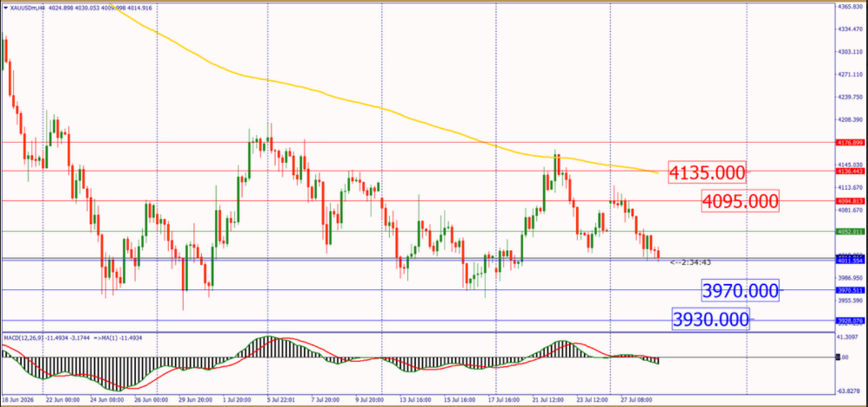Select the red 4135.000 text label
Screen dimensions: 868x407
pyautogui.click(x=707, y=173)
